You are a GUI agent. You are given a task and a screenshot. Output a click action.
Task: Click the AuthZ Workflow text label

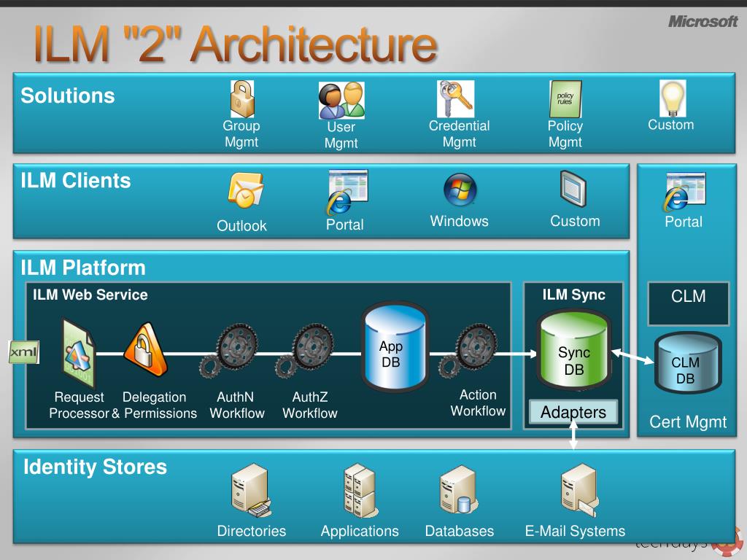[309, 405]
